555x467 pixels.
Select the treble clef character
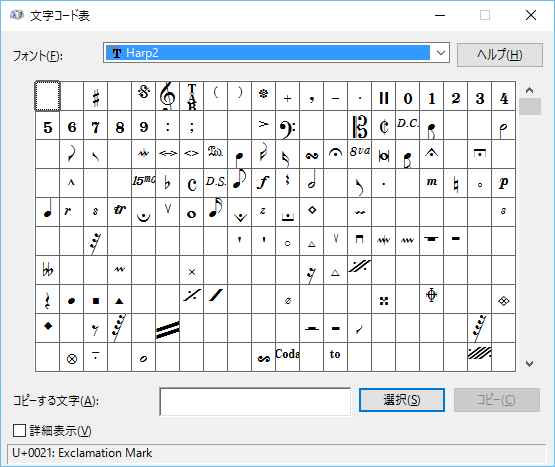pos(167,96)
